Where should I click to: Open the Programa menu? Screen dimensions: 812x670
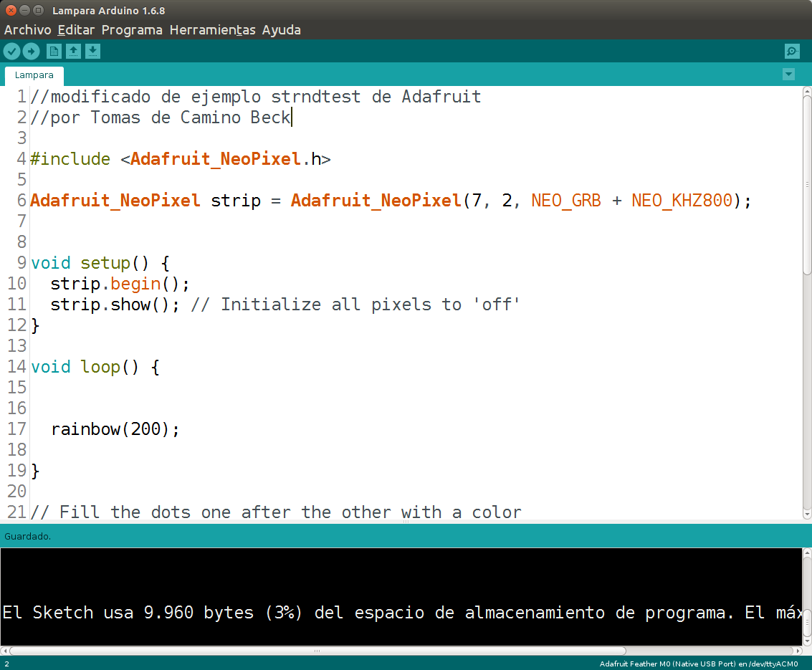click(x=132, y=30)
